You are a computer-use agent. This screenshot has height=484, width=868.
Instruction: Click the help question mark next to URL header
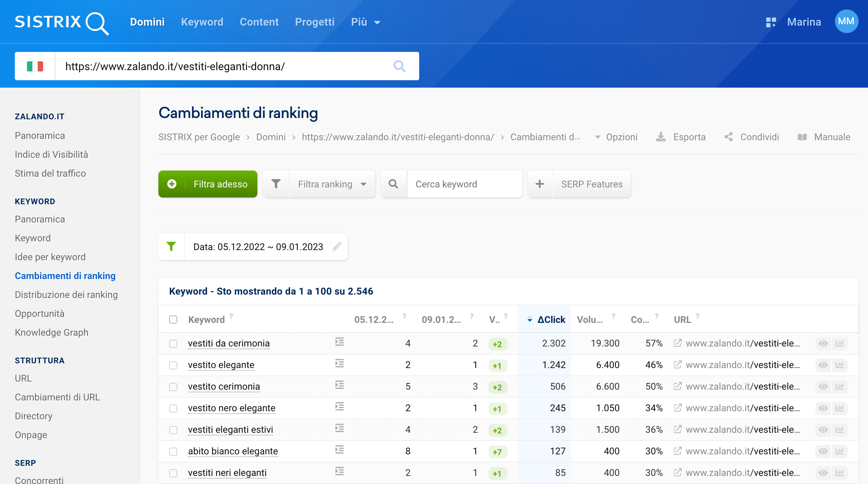tap(697, 316)
